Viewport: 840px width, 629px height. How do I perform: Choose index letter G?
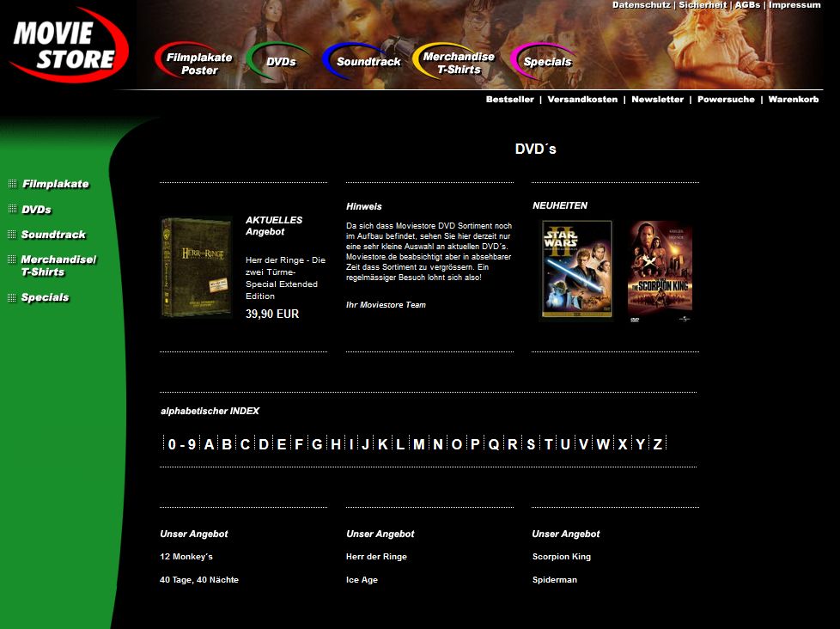click(317, 444)
